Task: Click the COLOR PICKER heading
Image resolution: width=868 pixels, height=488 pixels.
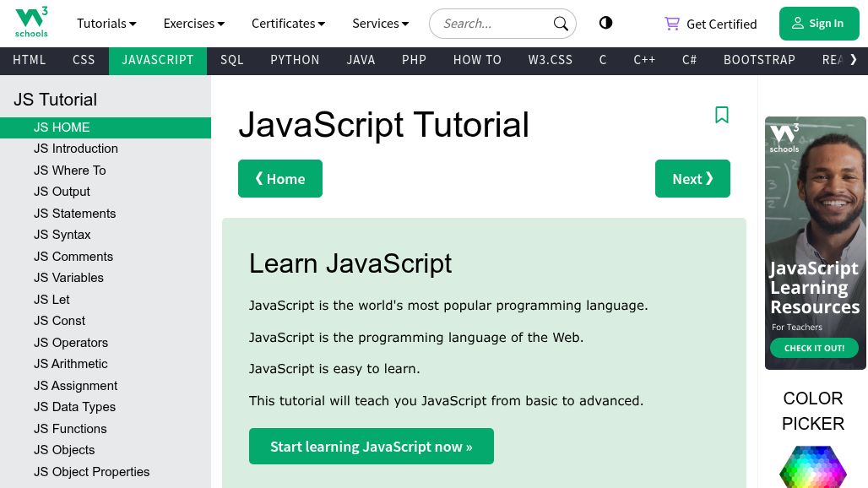Action: pyautogui.click(x=813, y=411)
